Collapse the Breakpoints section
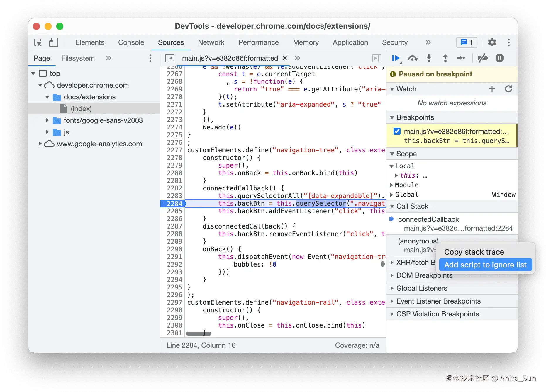The height and width of the screenshot is (392, 546). [x=392, y=117]
